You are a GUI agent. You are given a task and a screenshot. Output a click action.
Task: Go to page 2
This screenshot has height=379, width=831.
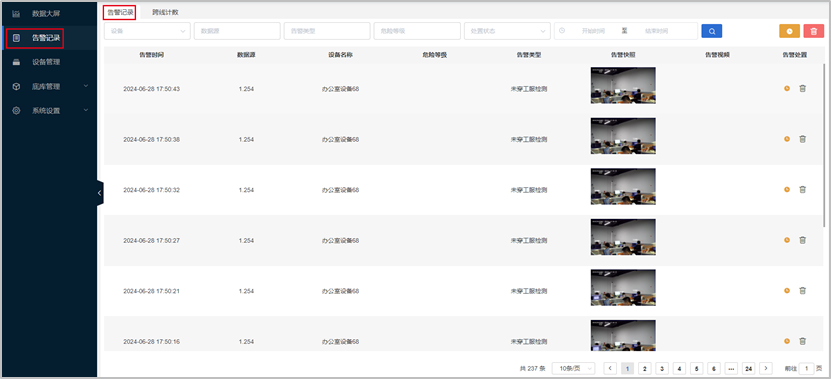644,368
